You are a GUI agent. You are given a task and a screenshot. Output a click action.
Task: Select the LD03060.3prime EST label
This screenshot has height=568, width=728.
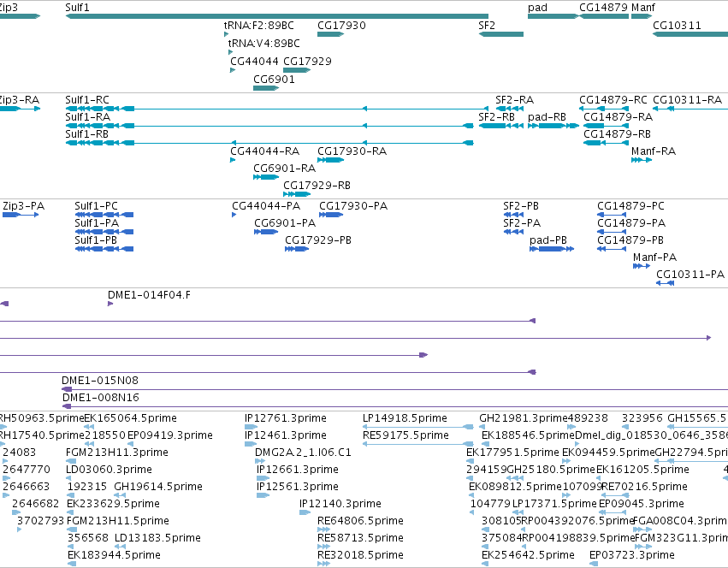[109, 470]
